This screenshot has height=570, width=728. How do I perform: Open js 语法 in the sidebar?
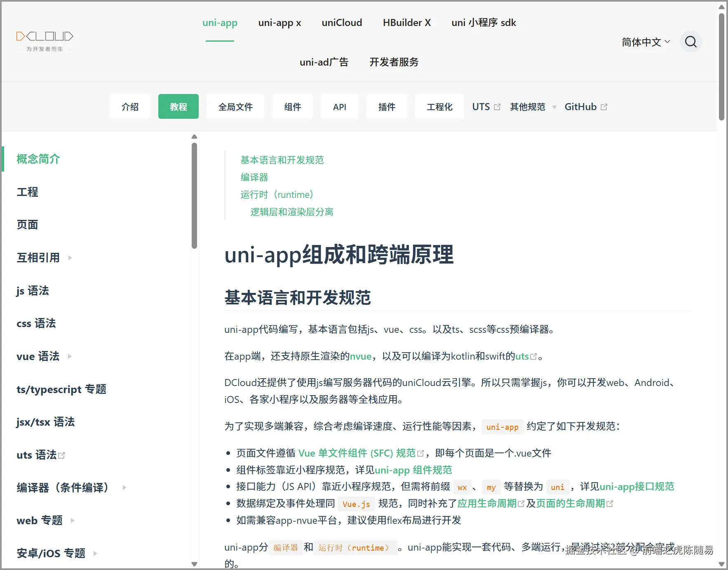tap(33, 291)
